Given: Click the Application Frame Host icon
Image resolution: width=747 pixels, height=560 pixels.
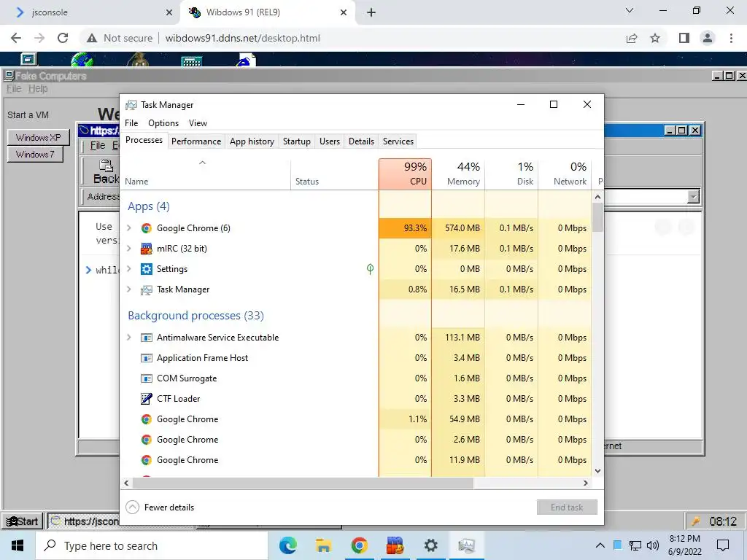Looking at the screenshot, I should [146, 358].
